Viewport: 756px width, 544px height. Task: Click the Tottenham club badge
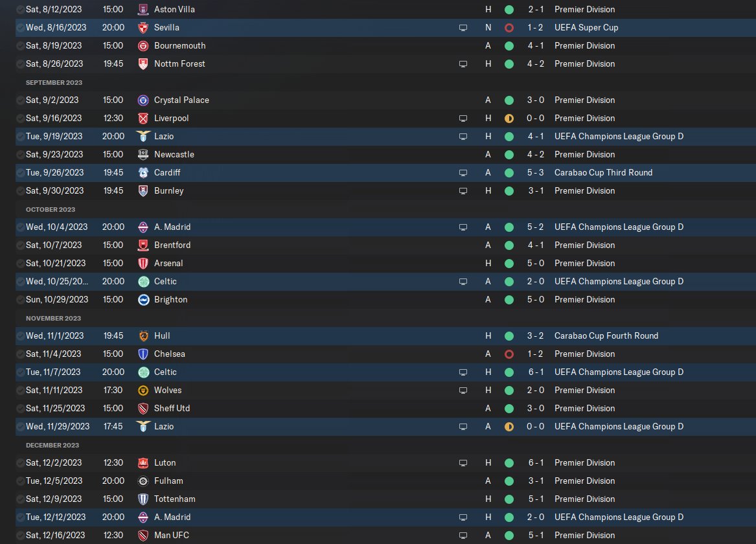(143, 499)
